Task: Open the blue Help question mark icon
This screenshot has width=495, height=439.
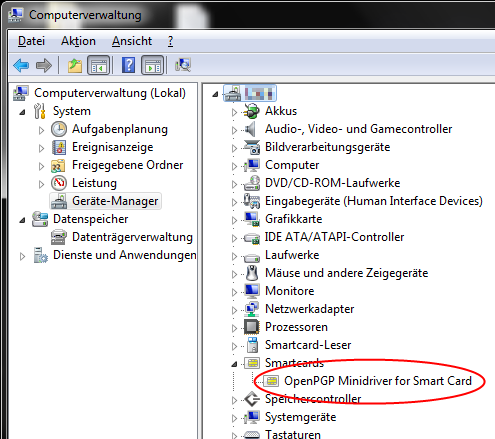Action: coord(128,65)
